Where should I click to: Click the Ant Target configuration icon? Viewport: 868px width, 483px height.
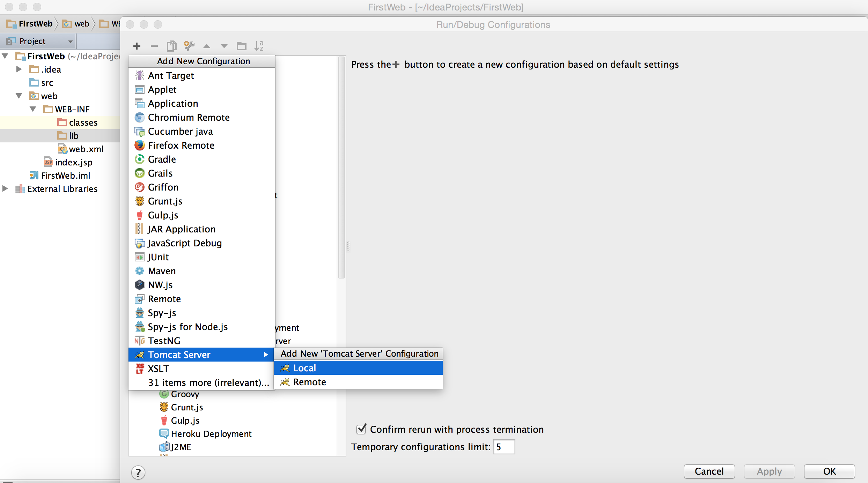click(x=139, y=75)
